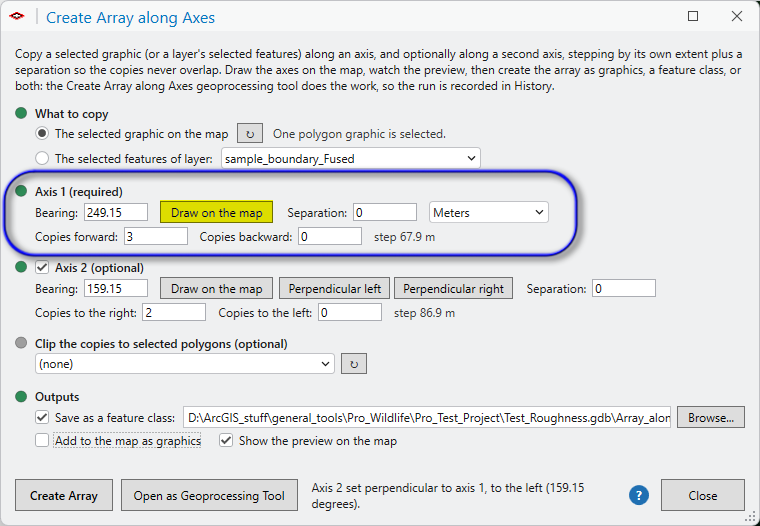760x526 pixels.
Task: Click the Copies backward field
Action: 330,237
